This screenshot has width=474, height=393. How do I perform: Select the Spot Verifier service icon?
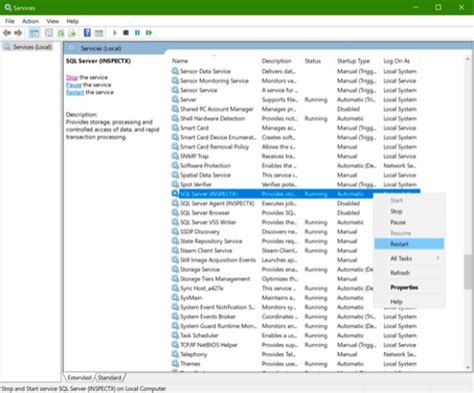pyautogui.click(x=175, y=184)
